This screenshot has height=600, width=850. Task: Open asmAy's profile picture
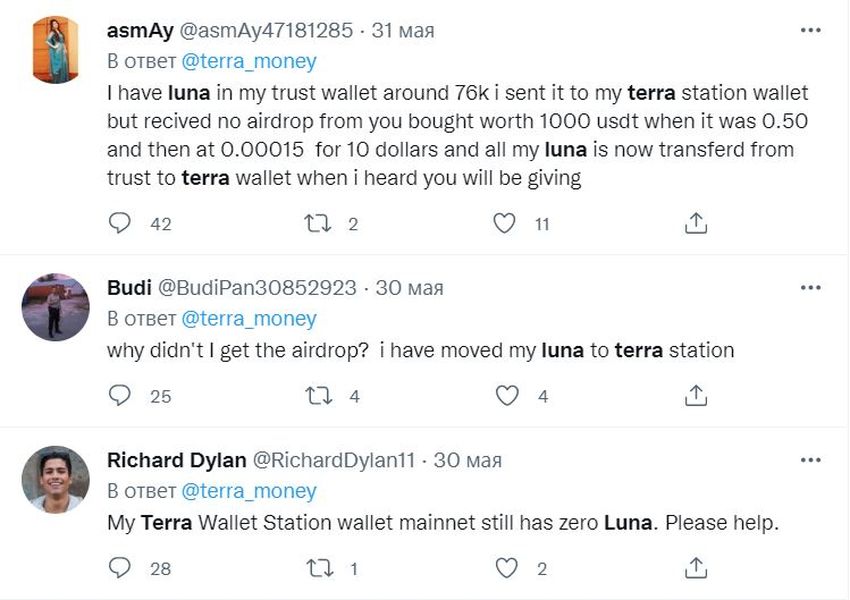[x=55, y=52]
